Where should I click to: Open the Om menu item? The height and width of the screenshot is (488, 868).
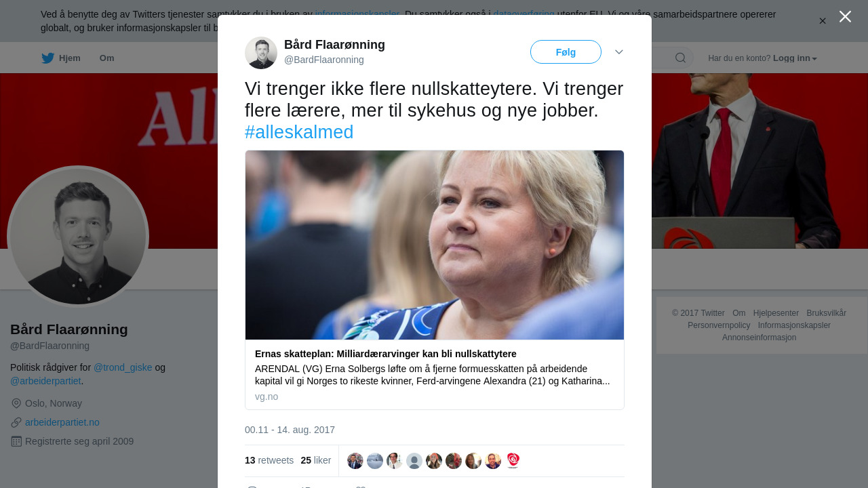coord(107,58)
